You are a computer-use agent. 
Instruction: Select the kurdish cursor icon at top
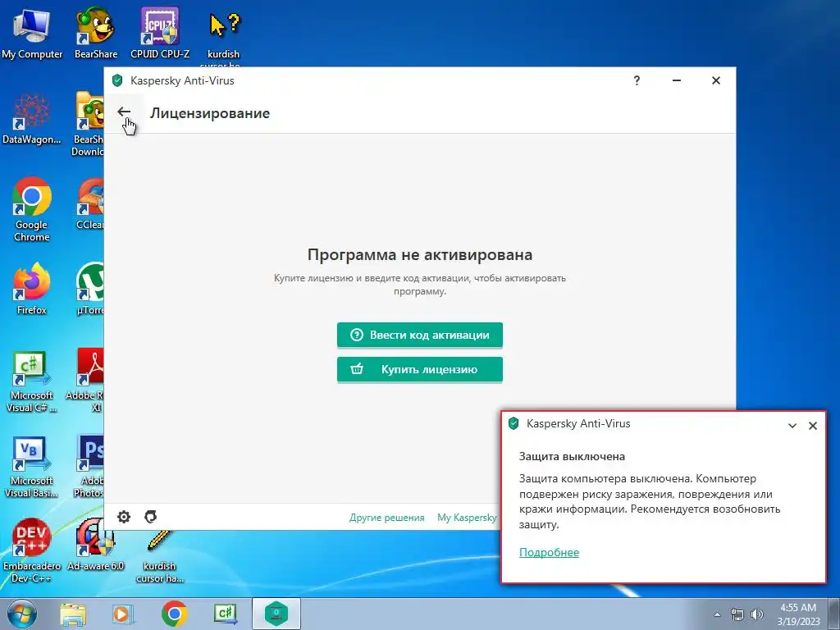[223, 38]
